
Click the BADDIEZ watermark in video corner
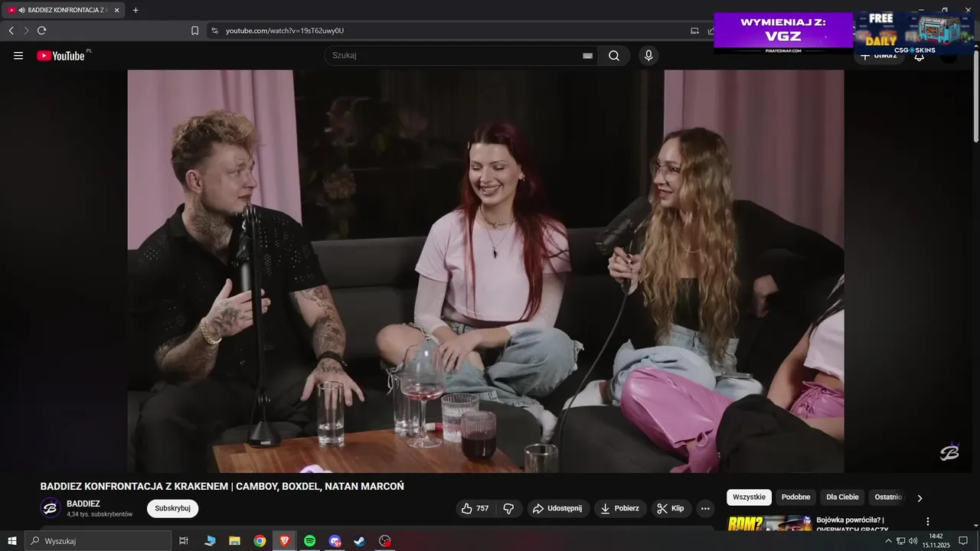tap(949, 452)
